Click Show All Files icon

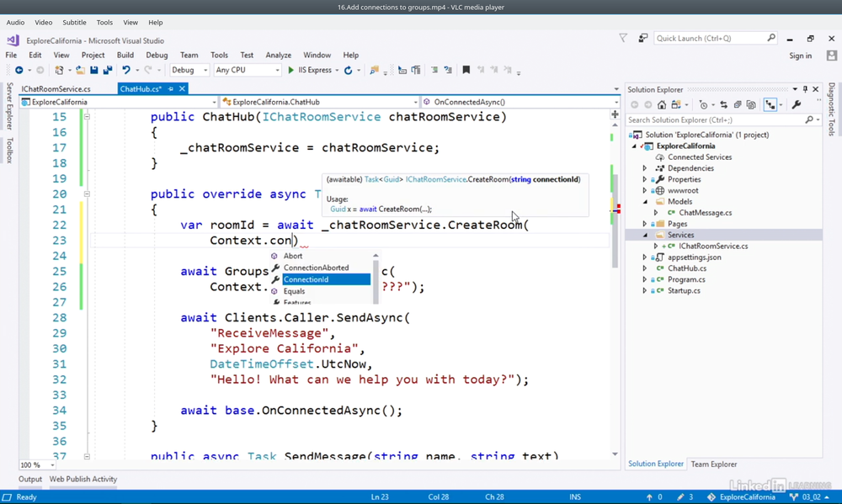point(751,104)
